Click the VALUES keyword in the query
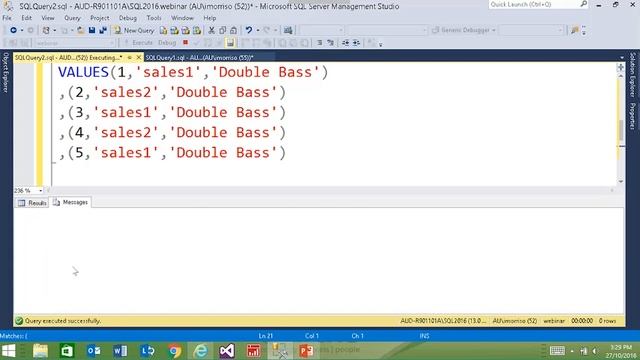Viewport: 640px width, 360px height. (x=83, y=72)
